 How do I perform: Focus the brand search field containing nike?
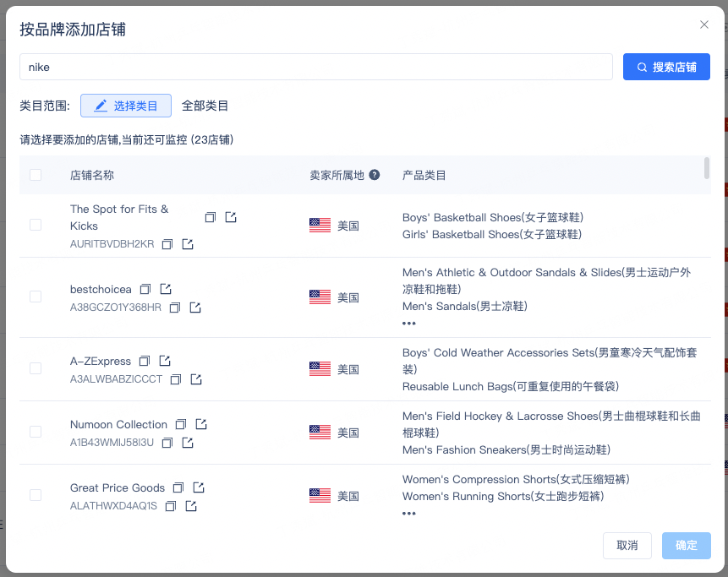[315, 67]
